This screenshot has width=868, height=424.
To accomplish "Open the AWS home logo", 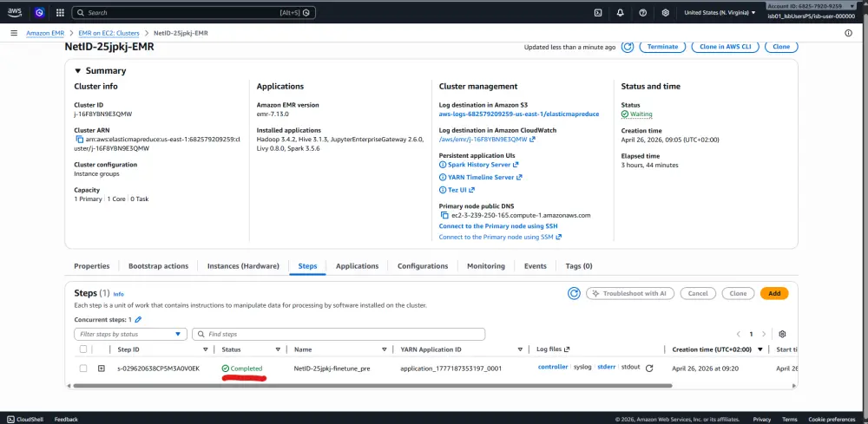I will [15, 12].
